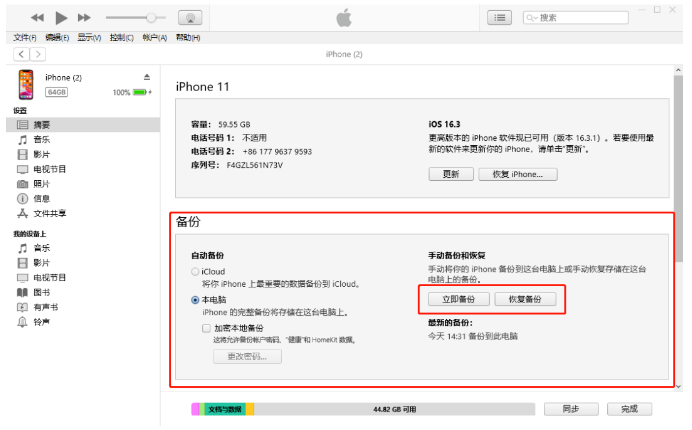Screen dimensions: 692x430
Task: Click the iPhone device thumbnail
Action: 26,84
